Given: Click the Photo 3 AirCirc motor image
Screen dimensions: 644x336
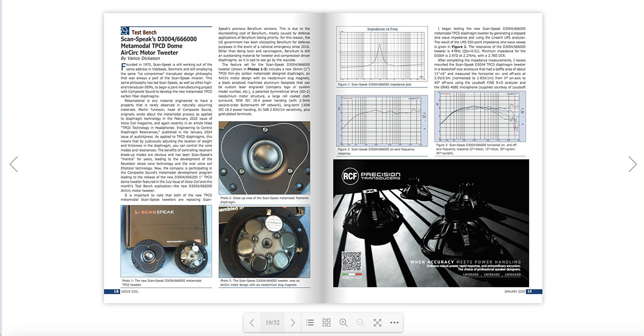Looking at the screenshot, I should 265,242.
